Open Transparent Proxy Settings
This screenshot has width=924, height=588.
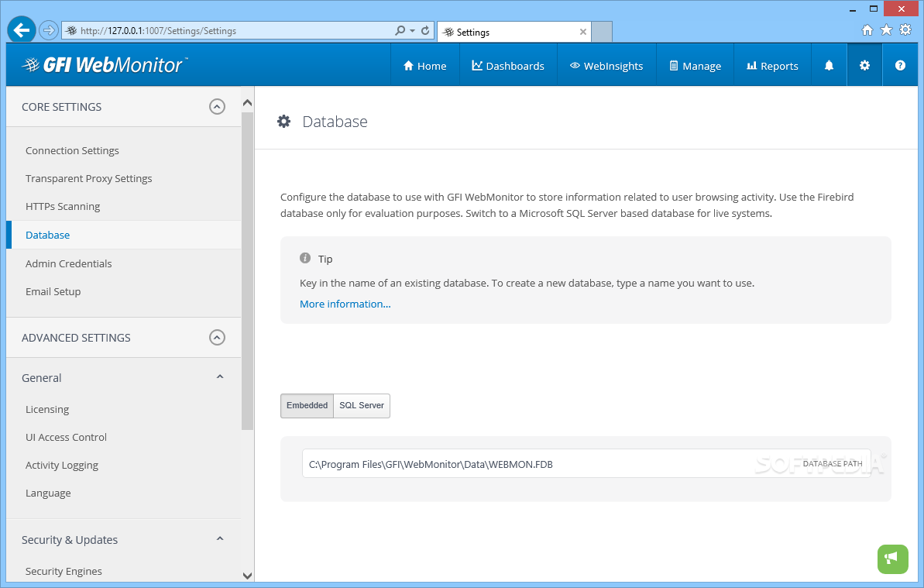(88, 178)
